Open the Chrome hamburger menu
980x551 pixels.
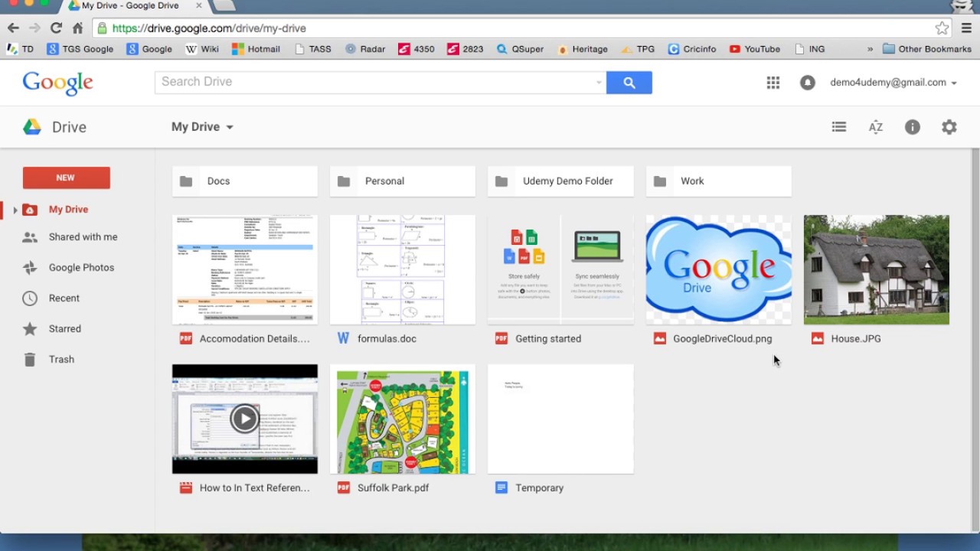pyautogui.click(x=966, y=28)
